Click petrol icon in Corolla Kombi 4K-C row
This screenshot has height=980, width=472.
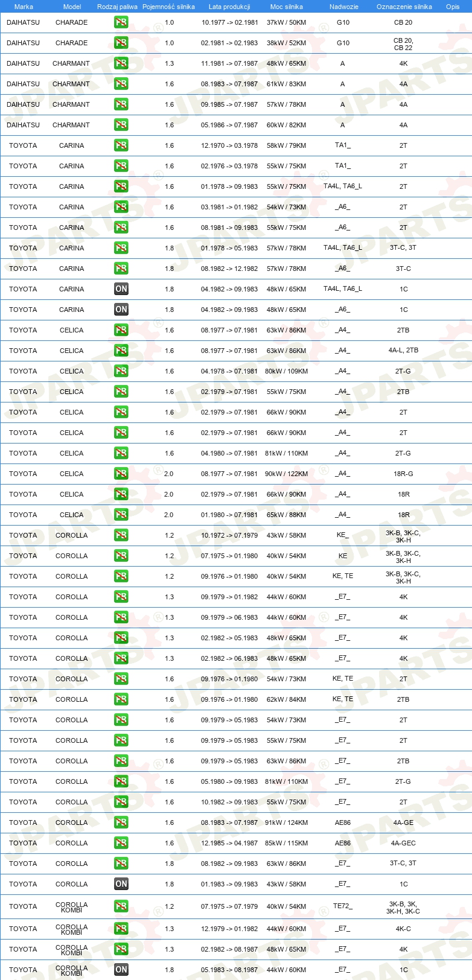(121, 929)
